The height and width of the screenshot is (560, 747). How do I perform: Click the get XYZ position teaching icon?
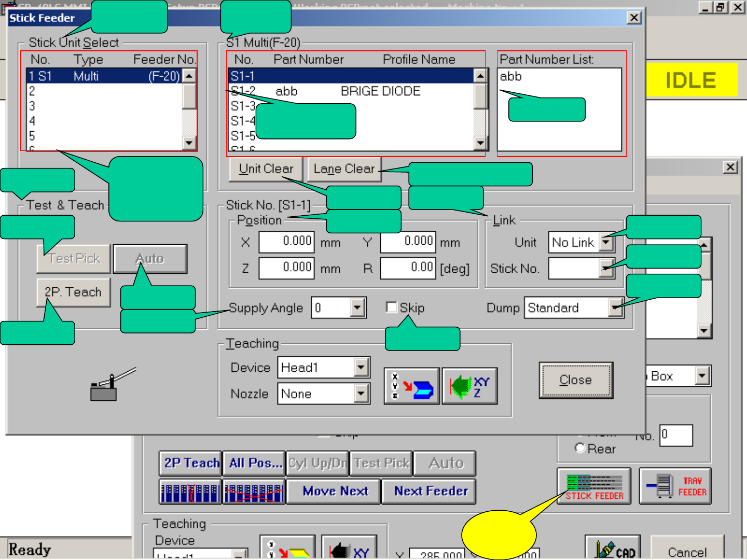pos(470,386)
